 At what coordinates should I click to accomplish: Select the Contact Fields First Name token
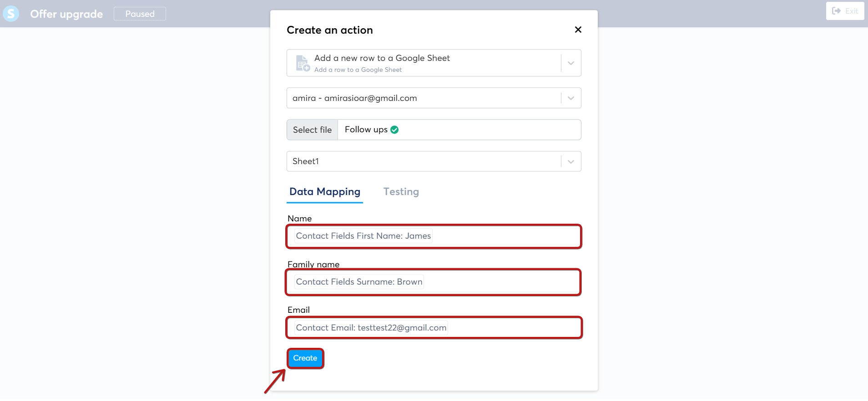point(363,236)
